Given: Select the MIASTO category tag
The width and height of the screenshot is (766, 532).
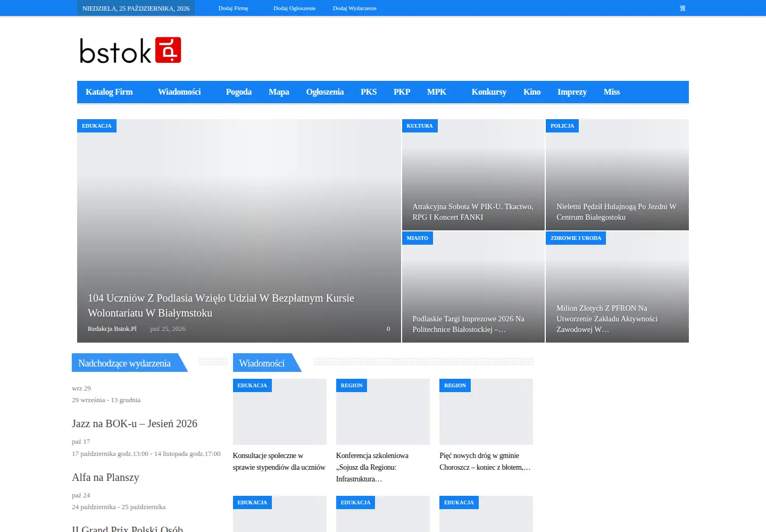Looking at the screenshot, I should coord(418,238).
